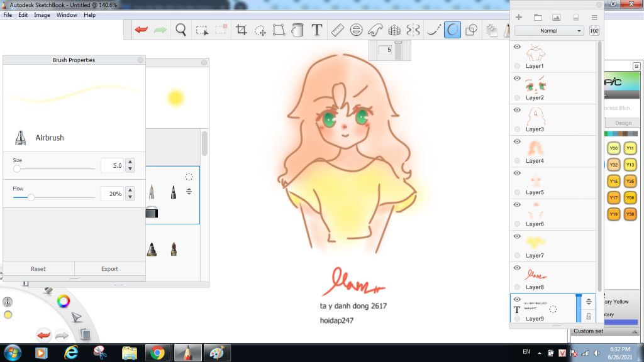Select the Text tool in toolbar
The height and width of the screenshot is (362, 644).
(317, 30)
